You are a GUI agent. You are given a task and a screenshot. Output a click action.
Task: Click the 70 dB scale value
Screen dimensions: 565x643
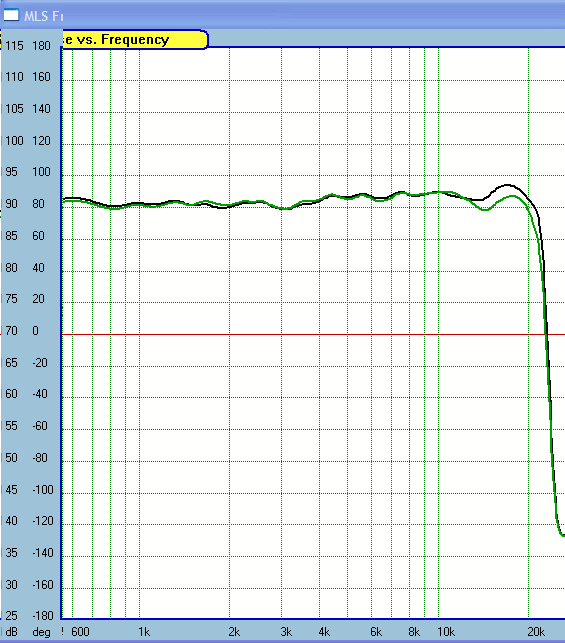pos(11,331)
